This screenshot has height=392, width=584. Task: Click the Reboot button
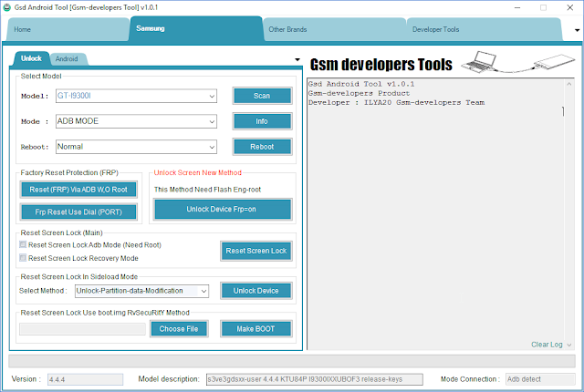click(x=262, y=147)
